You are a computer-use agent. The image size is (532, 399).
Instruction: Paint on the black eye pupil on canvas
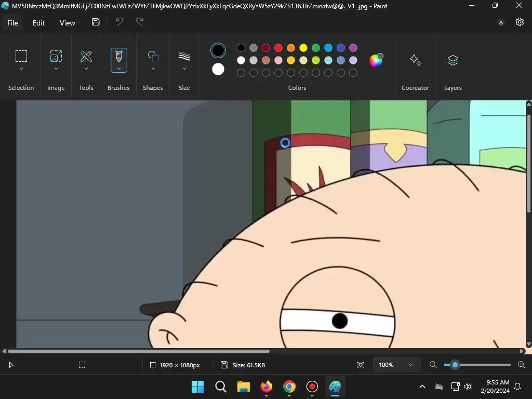340,321
